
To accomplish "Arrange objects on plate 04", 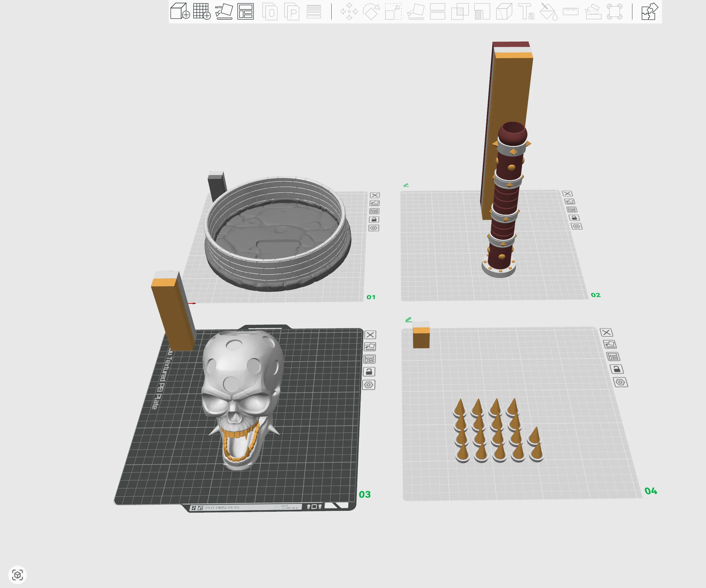I will point(613,357).
